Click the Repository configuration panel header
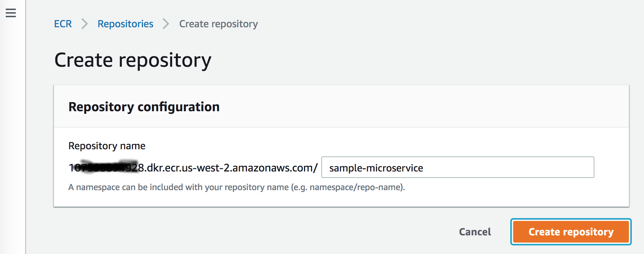The width and height of the screenshot is (644, 254). (144, 107)
